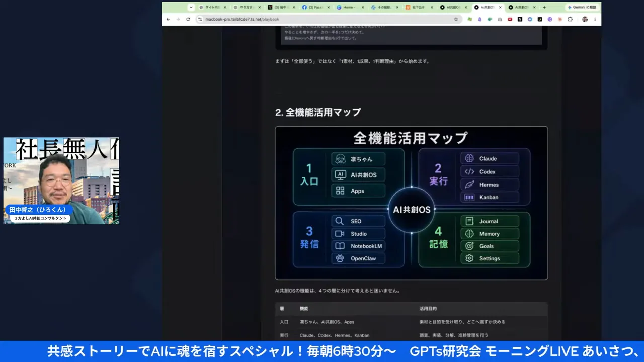The image size is (644, 362).
Task: Click the Claude、Codex、Hermes、Kanban table cell
Action: click(335, 335)
